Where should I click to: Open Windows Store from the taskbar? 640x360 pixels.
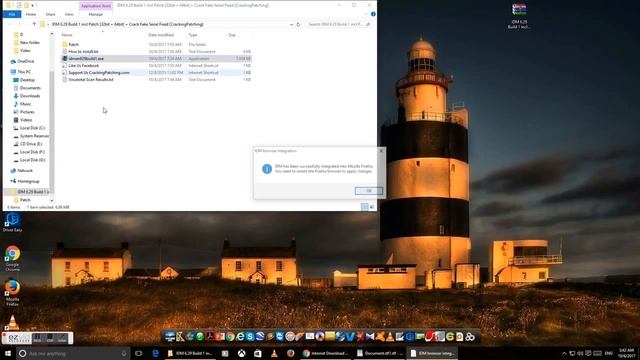tap(258, 353)
